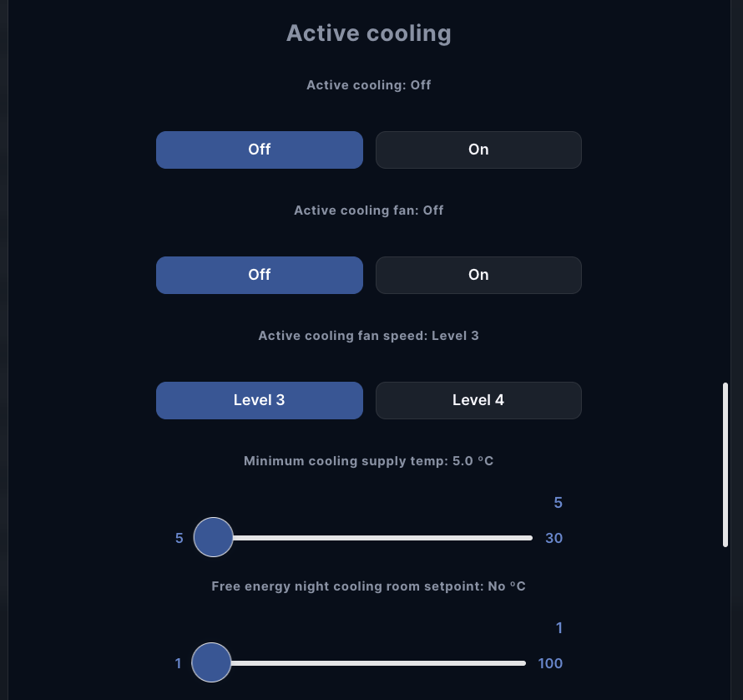Click the night cooling room setpoint slider handle

coord(211,662)
